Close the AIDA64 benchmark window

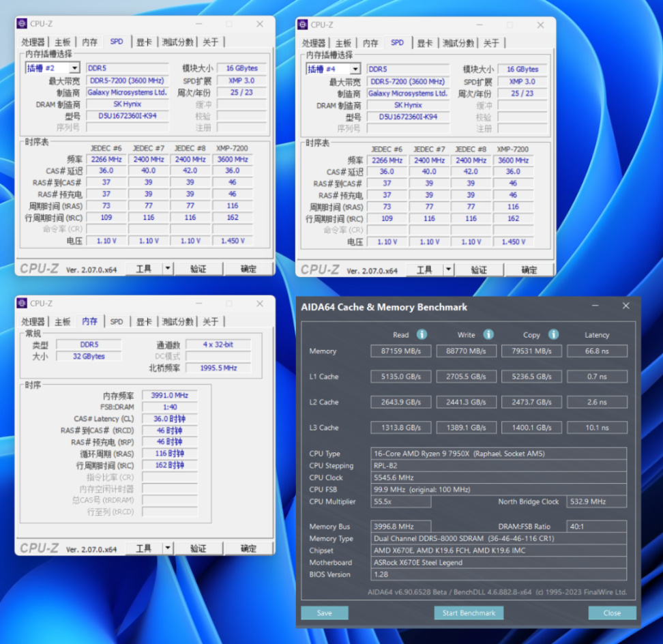[625, 306]
